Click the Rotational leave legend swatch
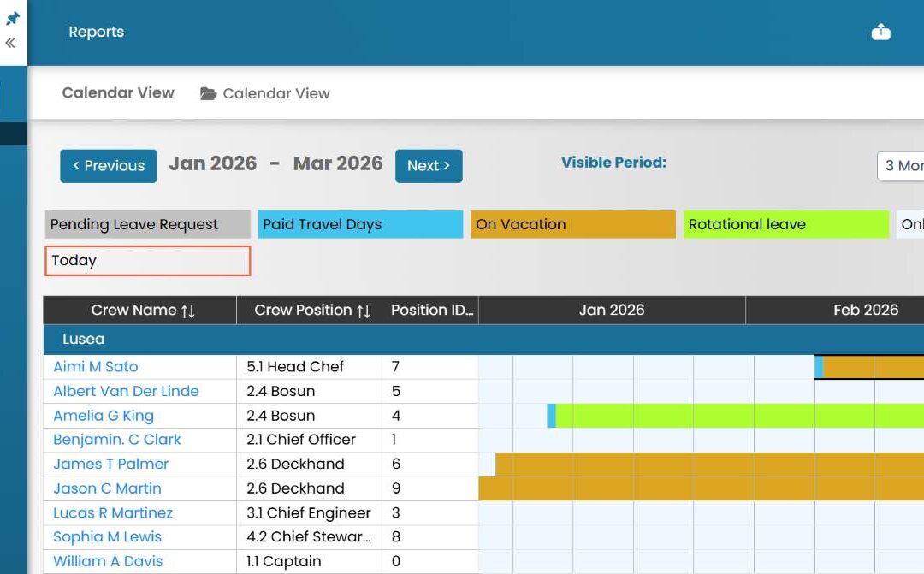This screenshot has height=574, width=924. [x=786, y=224]
